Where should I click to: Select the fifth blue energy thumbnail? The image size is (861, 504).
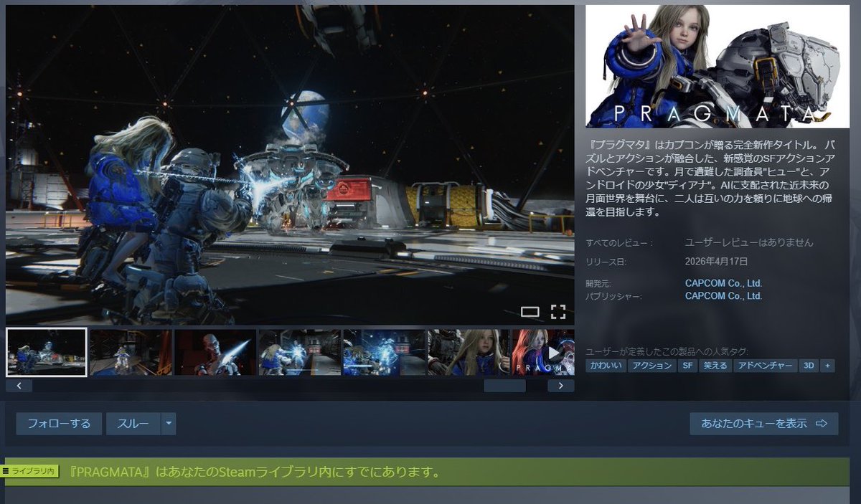[x=384, y=353]
